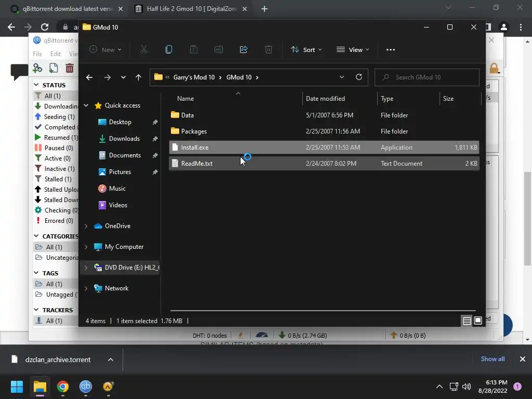Sort by Date modified column header

(325, 99)
